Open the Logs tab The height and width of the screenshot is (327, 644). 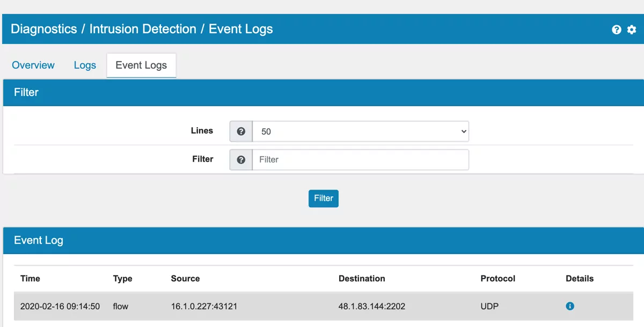tap(84, 65)
